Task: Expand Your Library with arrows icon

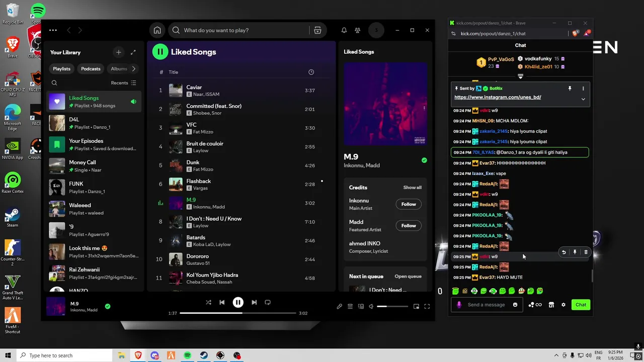Action: [133, 52]
